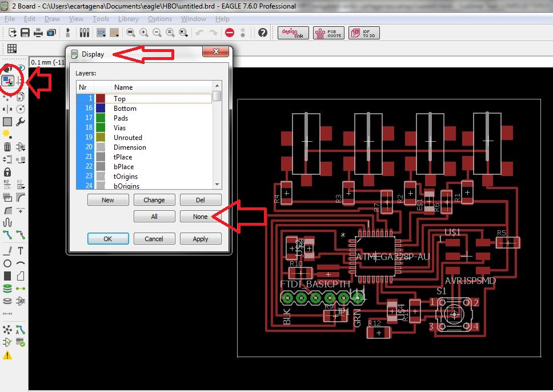553x392 pixels.
Task: Click the Undo arrow icon
Action: point(200,33)
